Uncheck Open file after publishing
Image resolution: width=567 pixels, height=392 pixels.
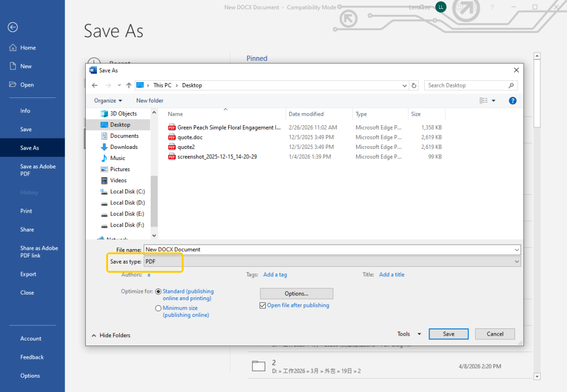point(262,305)
